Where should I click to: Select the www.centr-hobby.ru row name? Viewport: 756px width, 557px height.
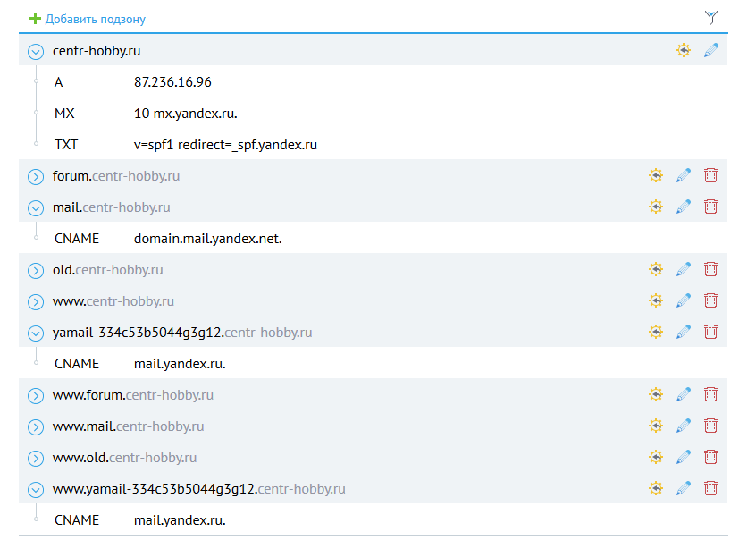point(113,301)
